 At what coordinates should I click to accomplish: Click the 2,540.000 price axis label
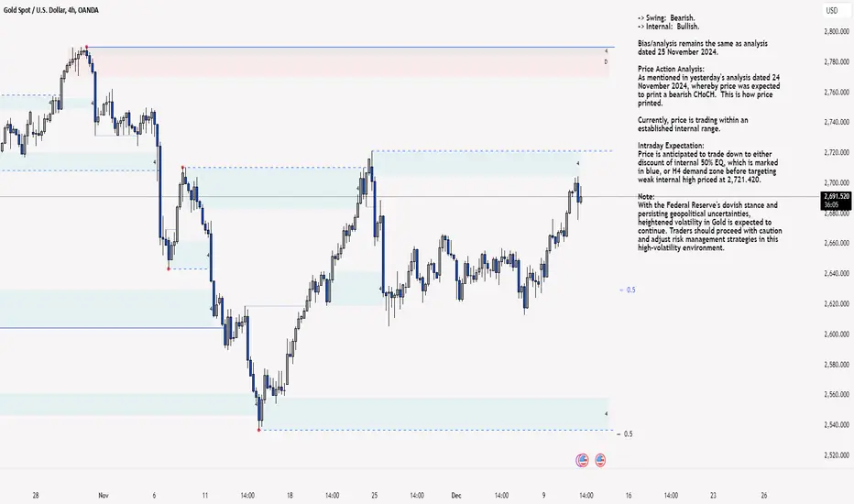click(836, 424)
